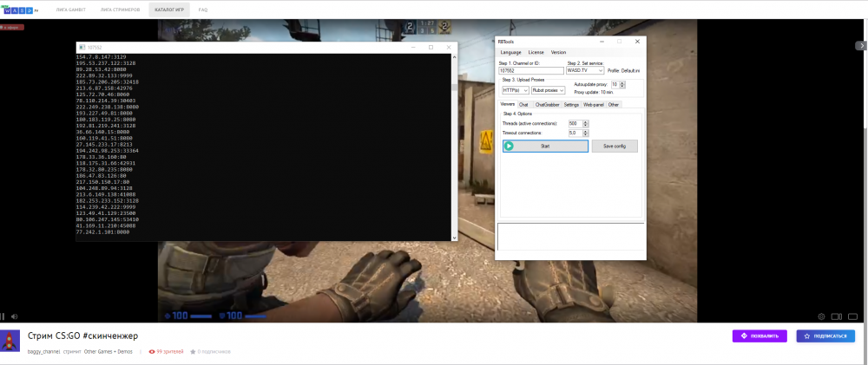
Task: Open the Language menu in RBTools
Action: tap(510, 52)
